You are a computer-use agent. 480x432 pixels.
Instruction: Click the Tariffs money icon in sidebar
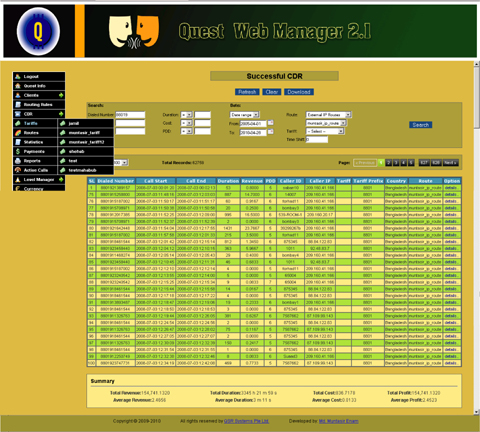pyautogui.click(x=18, y=123)
